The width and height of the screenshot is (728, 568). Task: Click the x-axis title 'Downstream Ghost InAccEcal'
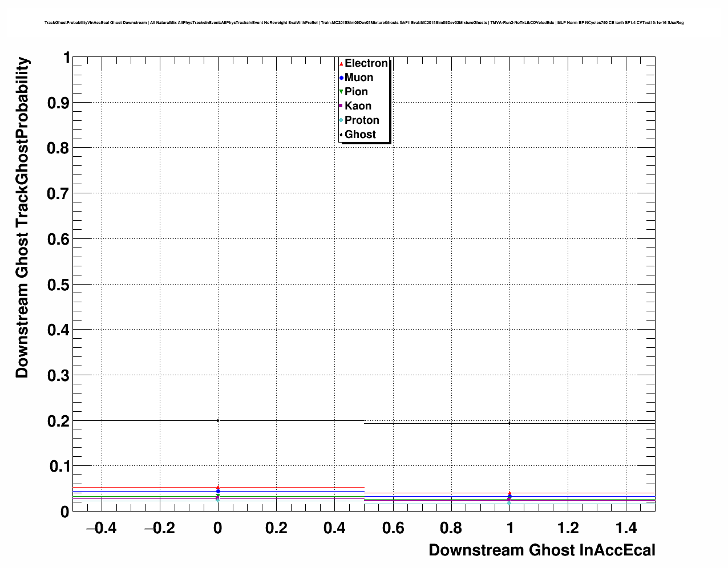pos(541,550)
